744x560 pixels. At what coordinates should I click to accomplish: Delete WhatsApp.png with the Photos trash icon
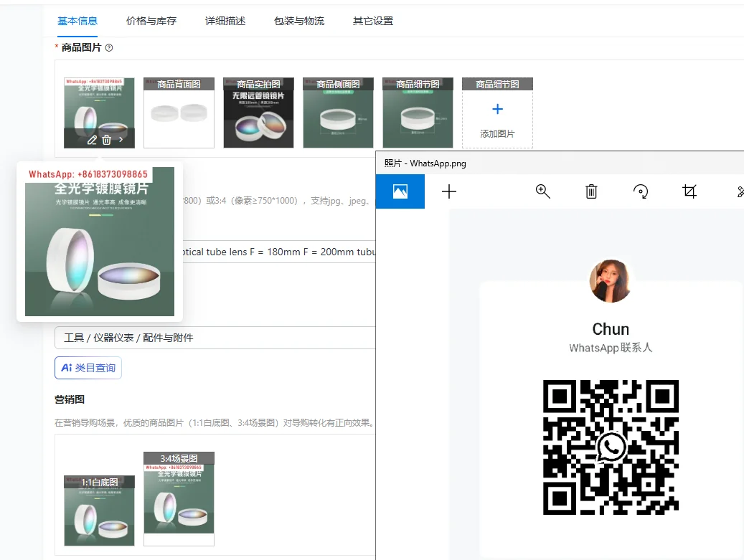click(591, 191)
